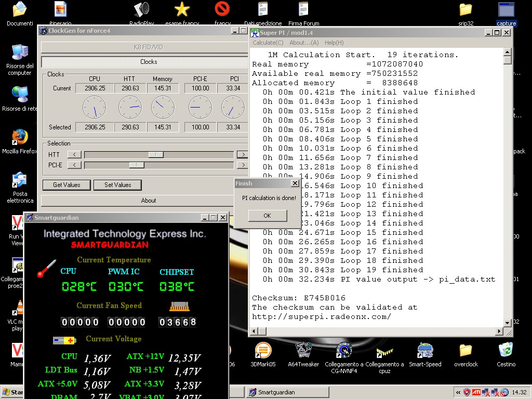Click Super PI vertical scrollbar down arrow
The image size is (532, 399).
pos(507,323)
